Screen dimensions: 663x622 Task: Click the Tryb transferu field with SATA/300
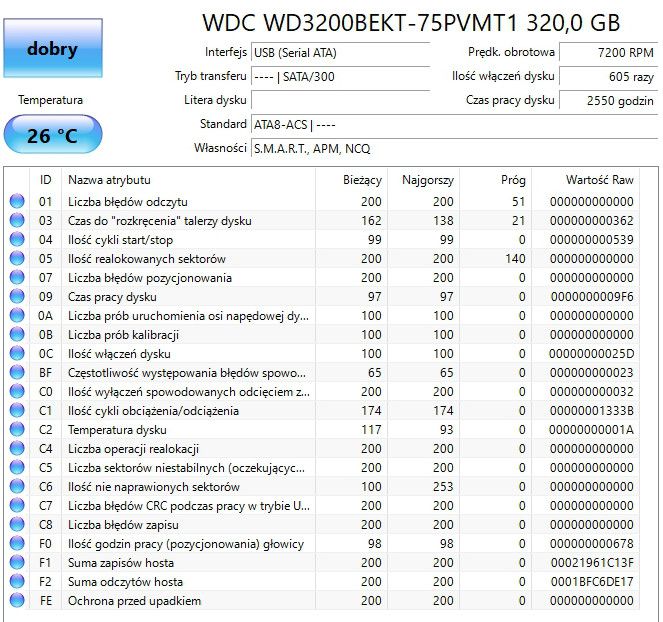pos(340,77)
